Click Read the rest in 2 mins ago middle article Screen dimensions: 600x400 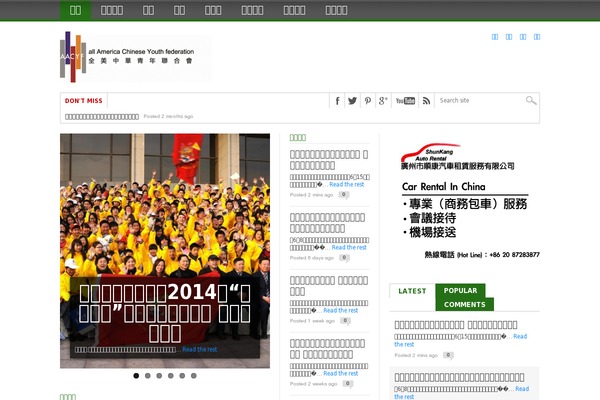coord(347,184)
